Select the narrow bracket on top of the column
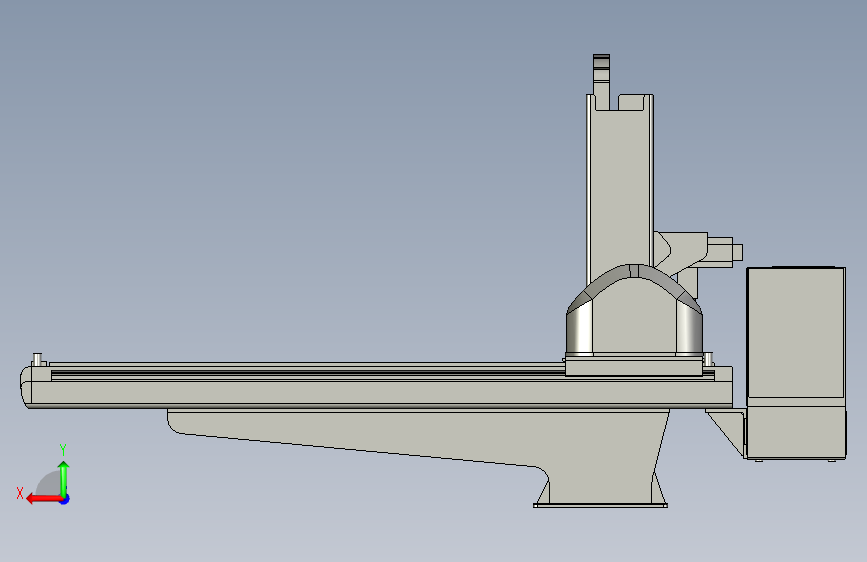 [602, 82]
